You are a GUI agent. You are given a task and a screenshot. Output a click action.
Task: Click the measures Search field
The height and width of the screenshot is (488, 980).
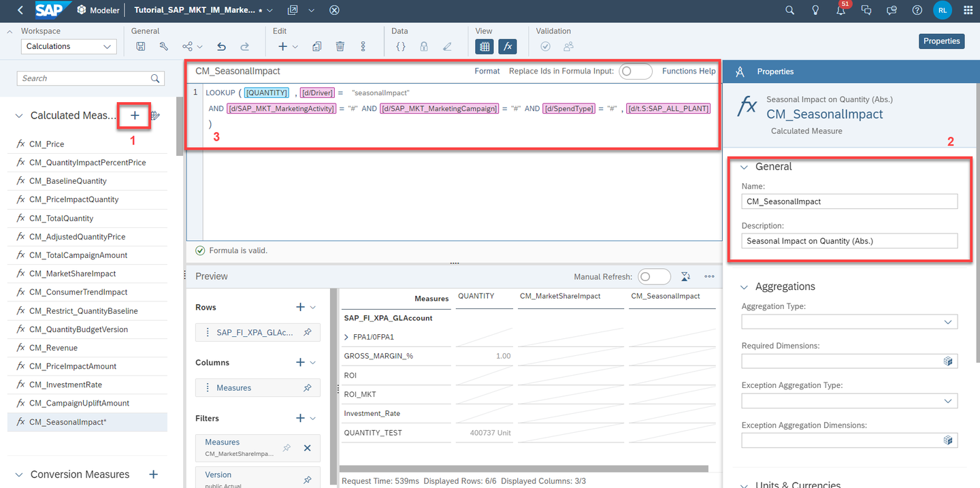91,78
